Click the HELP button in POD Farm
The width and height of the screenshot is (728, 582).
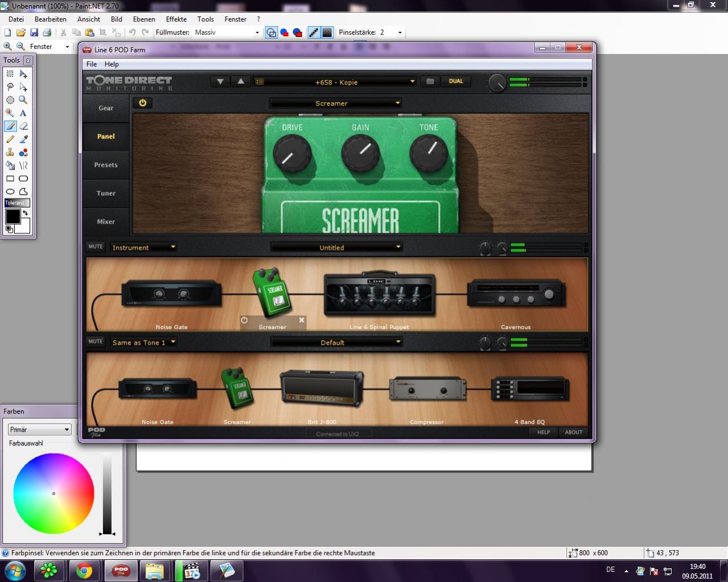click(x=544, y=432)
